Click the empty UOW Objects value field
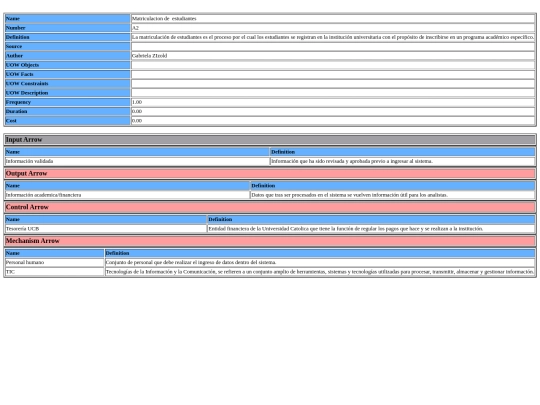 pyautogui.click(x=333, y=65)
